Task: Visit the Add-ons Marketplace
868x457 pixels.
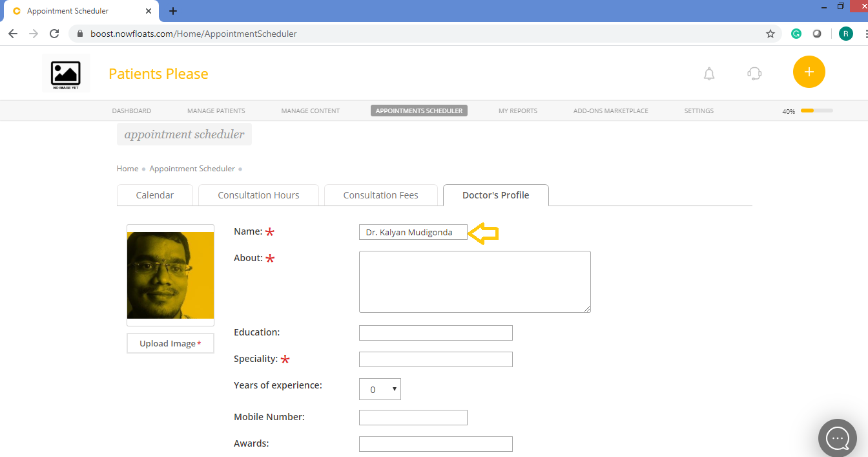Action: click(x=611, y=111)
